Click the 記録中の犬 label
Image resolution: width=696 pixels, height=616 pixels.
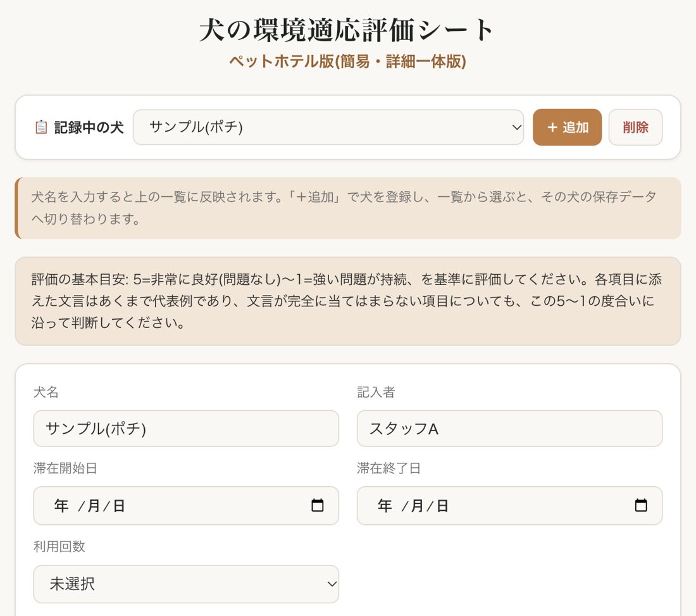click(x=89, y=127)
